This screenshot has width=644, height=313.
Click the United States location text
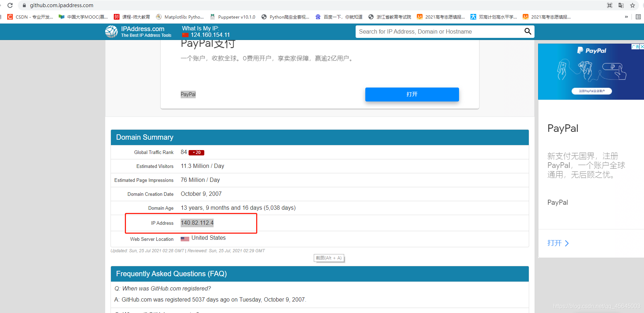pyautogui.click(x=209, y=238)
